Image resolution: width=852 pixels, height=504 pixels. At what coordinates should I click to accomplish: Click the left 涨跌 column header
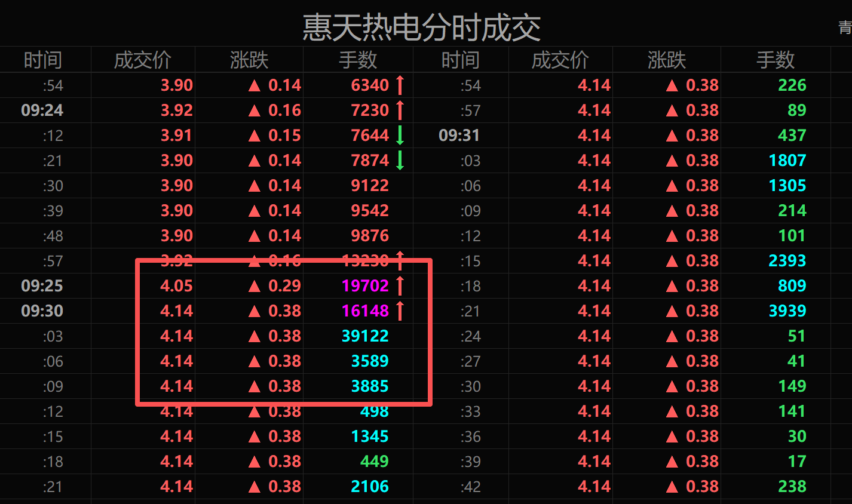click(x=249, y=60)
